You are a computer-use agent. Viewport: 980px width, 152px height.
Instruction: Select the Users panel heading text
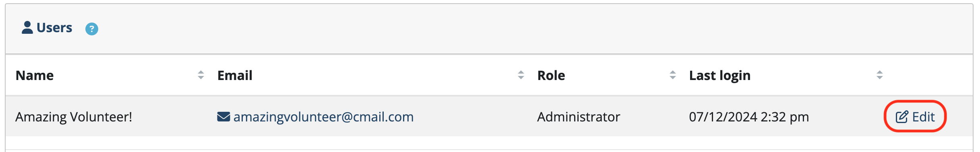[x=54, y=28]
